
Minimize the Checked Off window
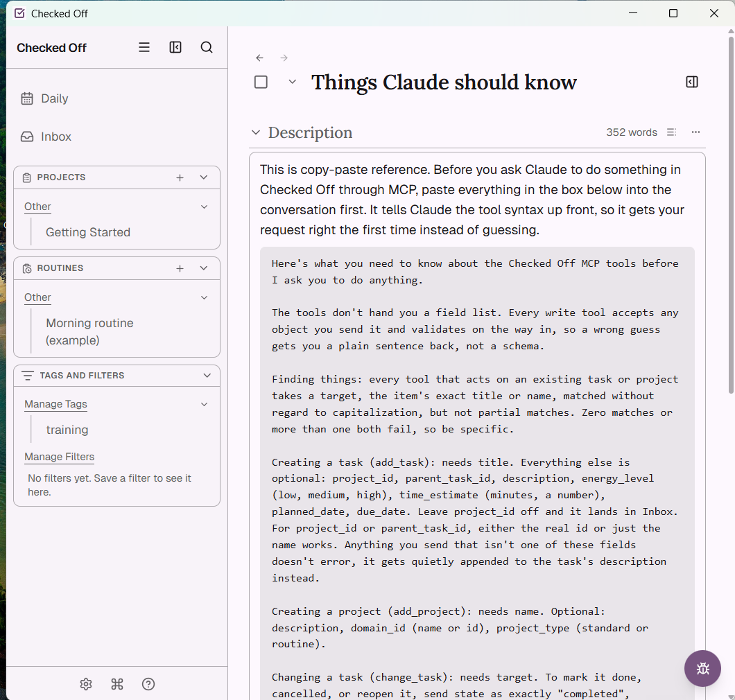(633, 13)
